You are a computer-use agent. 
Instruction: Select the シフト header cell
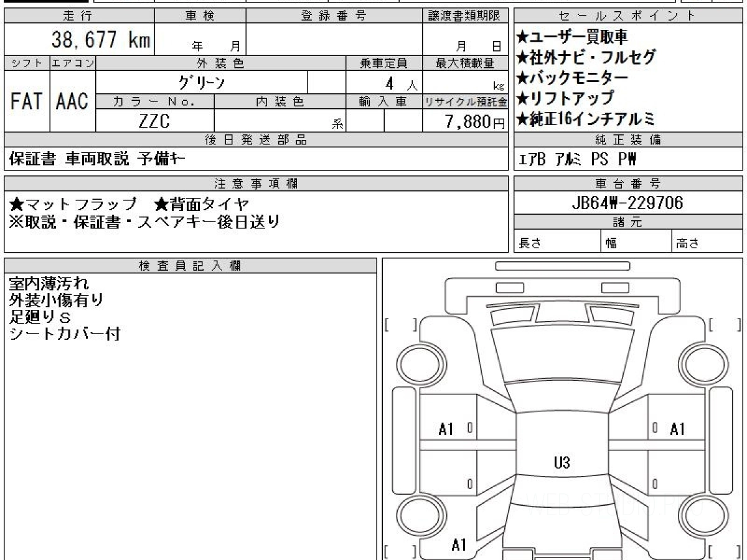click(x=27, y=63)
